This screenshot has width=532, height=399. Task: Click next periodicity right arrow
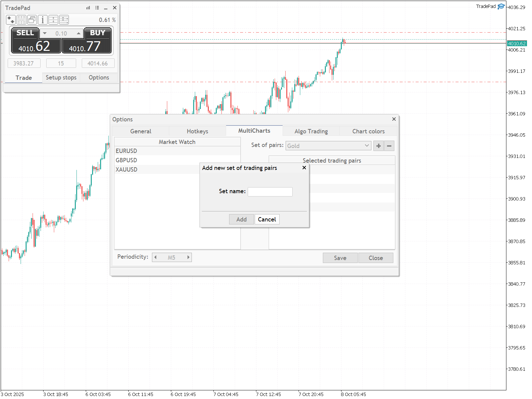[x=188, y=257]
